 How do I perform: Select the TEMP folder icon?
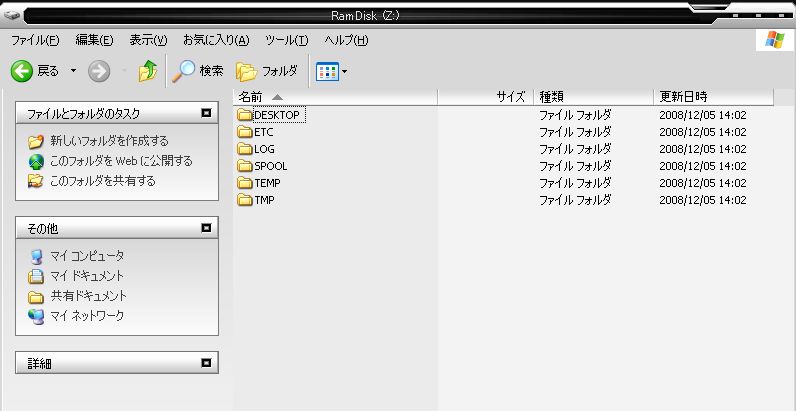tap(245, 183)
